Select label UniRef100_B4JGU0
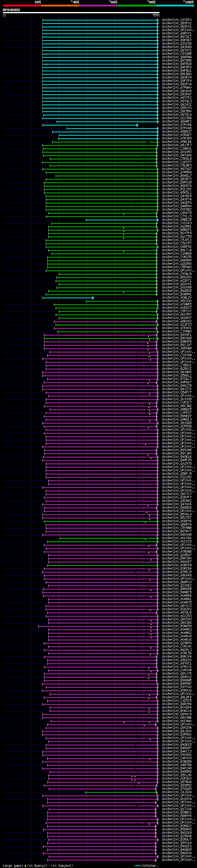The width and height of the screenshot is (197, 868). [x=177, y=731]
